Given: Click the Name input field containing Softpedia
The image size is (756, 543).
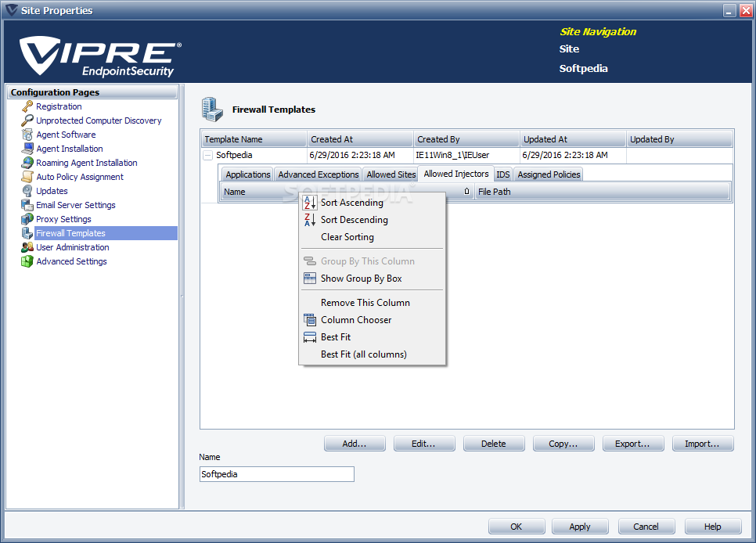Looking at the screenshot, I should pos(277,474).
